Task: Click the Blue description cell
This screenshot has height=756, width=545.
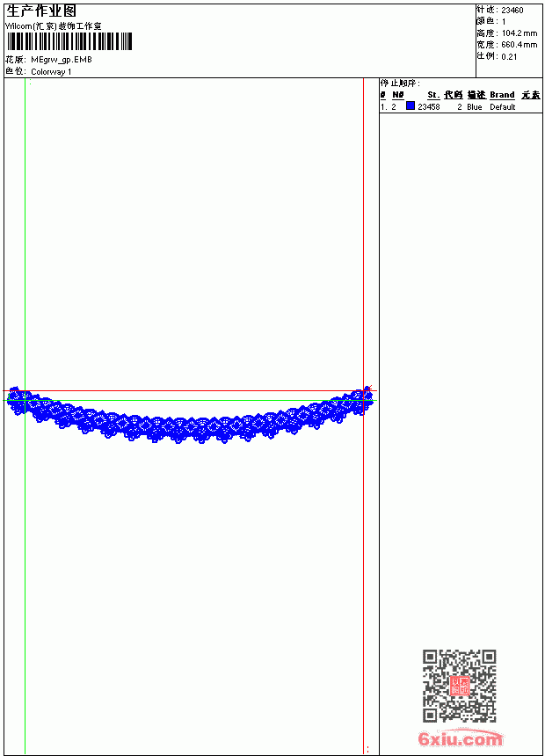Action: pyautogui.click(x=474, y=107)
